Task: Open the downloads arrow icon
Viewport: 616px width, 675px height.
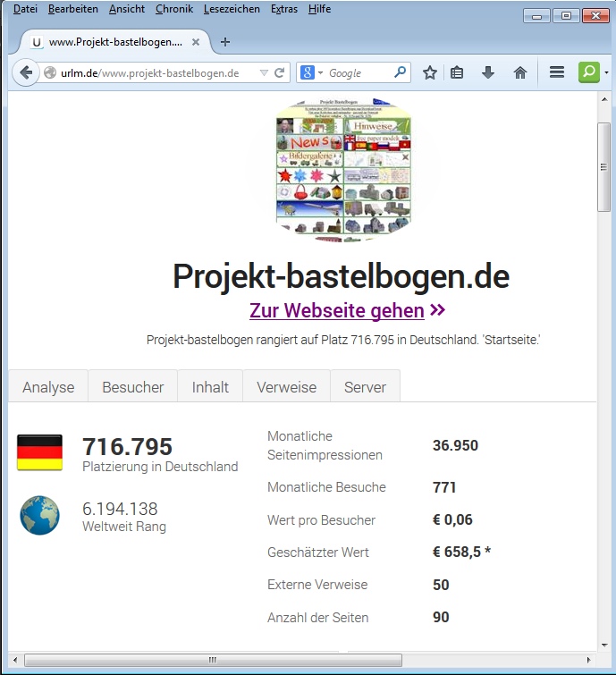Action: coord(488,72)
